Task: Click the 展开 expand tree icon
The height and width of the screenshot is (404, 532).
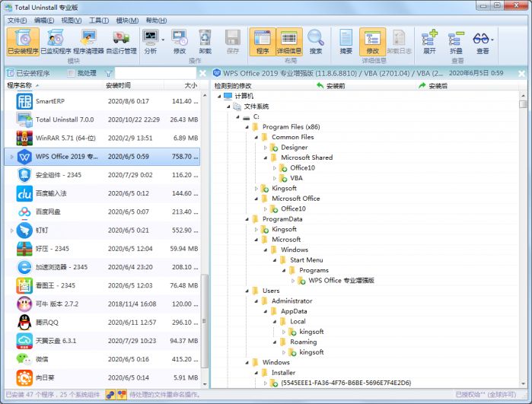Action: click(x=429, y=41)
